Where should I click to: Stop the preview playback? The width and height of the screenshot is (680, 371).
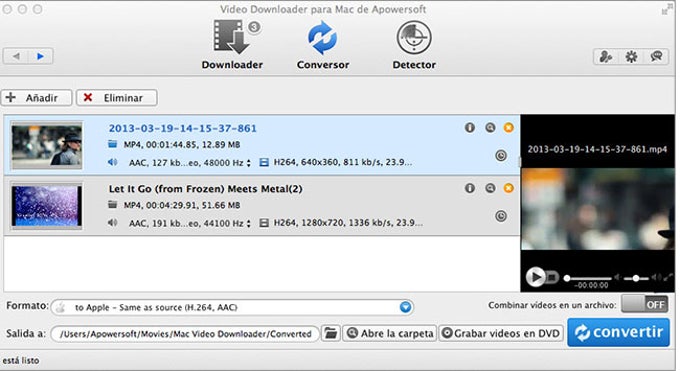click(x=552, y=276)
